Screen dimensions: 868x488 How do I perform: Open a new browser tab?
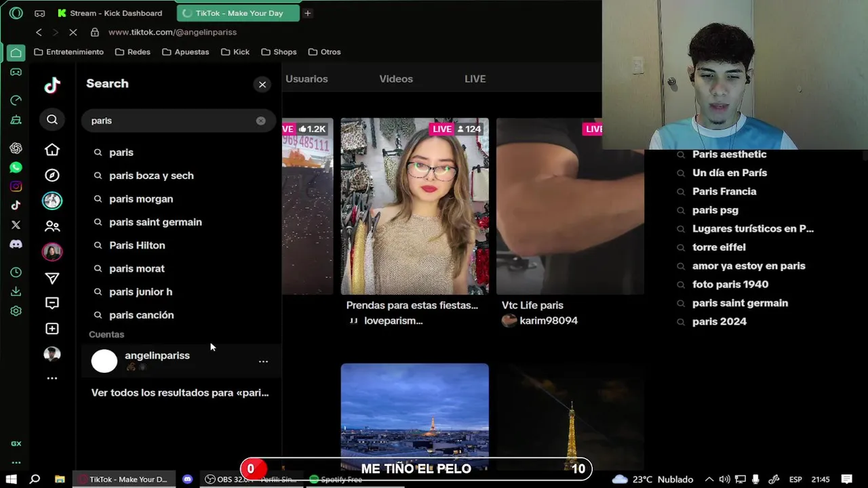(x=307, y=13)
